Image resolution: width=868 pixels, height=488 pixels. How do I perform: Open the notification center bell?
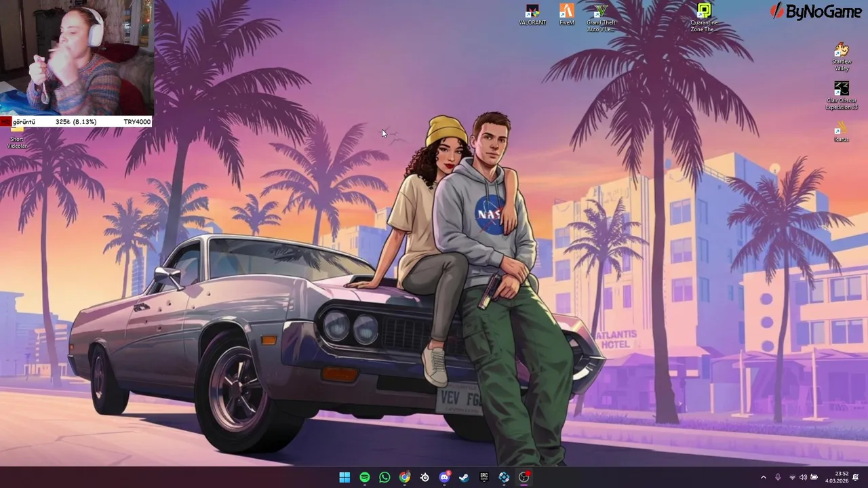(856, 477)
